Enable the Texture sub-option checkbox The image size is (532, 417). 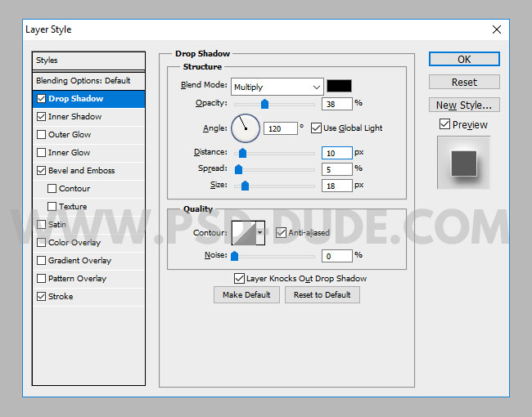[x=52, y=207]
